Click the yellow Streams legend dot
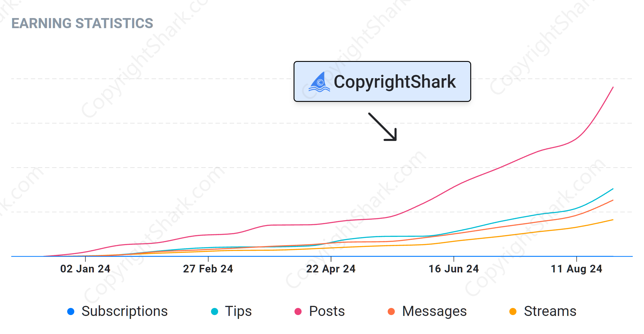The height and width of the screenshot is (334, 644). coord(513,311)
